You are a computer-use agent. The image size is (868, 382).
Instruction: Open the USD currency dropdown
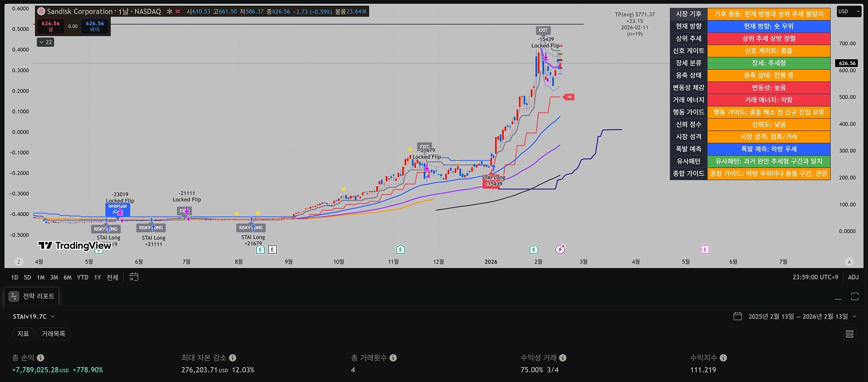tap(849, 11)
